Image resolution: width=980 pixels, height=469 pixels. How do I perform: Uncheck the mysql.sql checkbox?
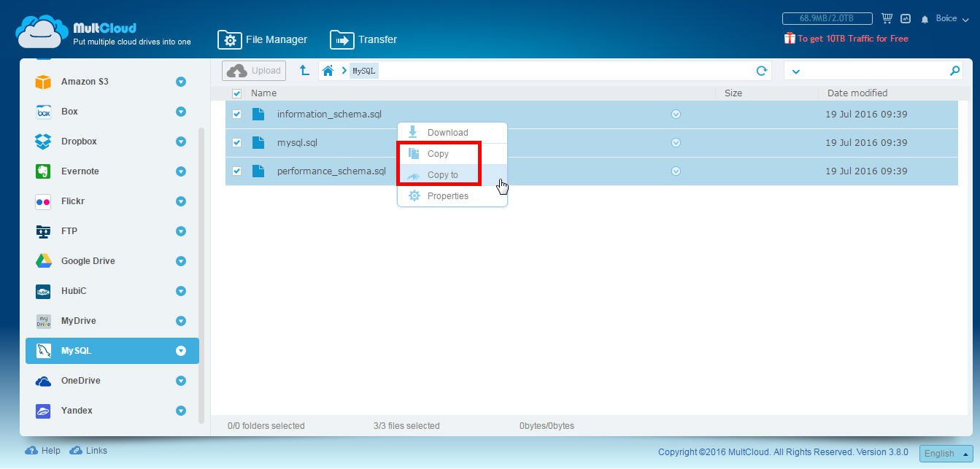click(x=236, y=143)
